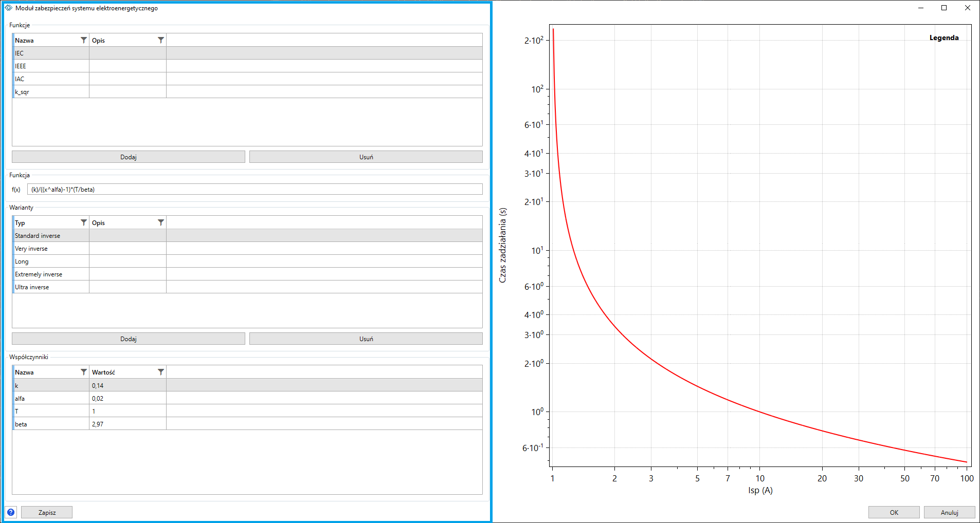
Task: Click the application icon in title bar
Action: (x=9, y=8)
